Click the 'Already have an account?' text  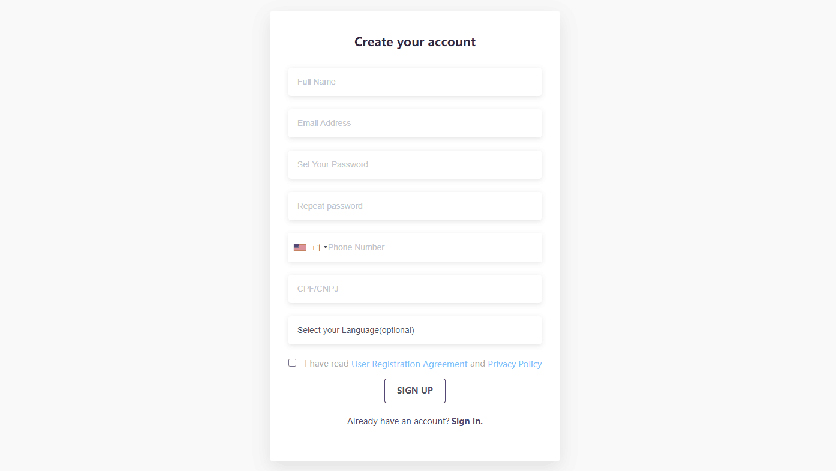(398, 421)
